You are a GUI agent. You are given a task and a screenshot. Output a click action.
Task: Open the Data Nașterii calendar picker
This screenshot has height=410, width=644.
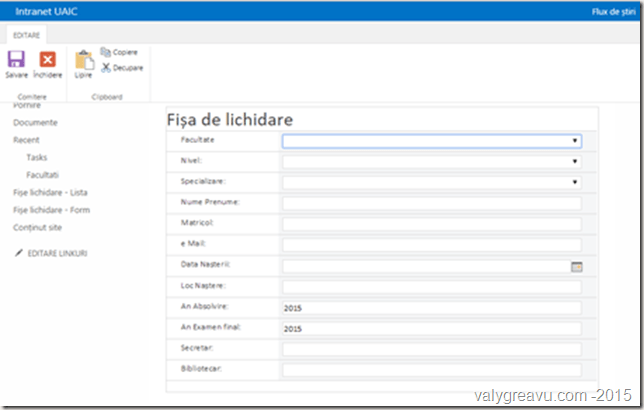576,266
